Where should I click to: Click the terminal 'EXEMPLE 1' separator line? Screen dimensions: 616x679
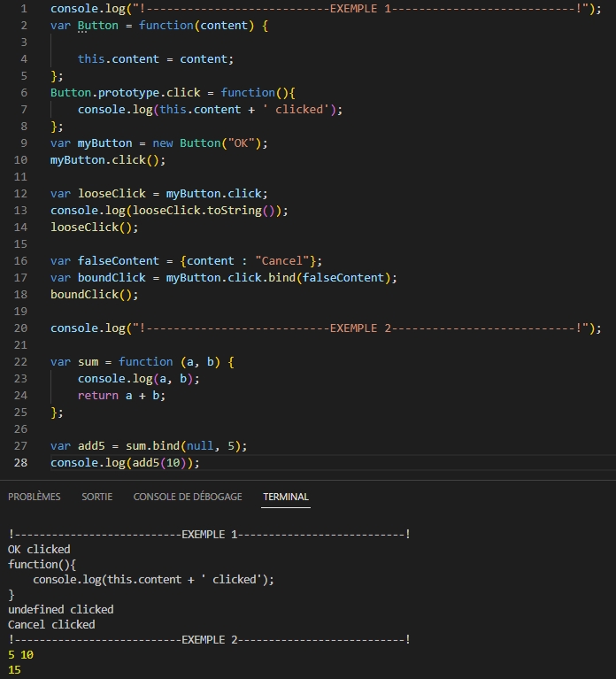point(209,535)
